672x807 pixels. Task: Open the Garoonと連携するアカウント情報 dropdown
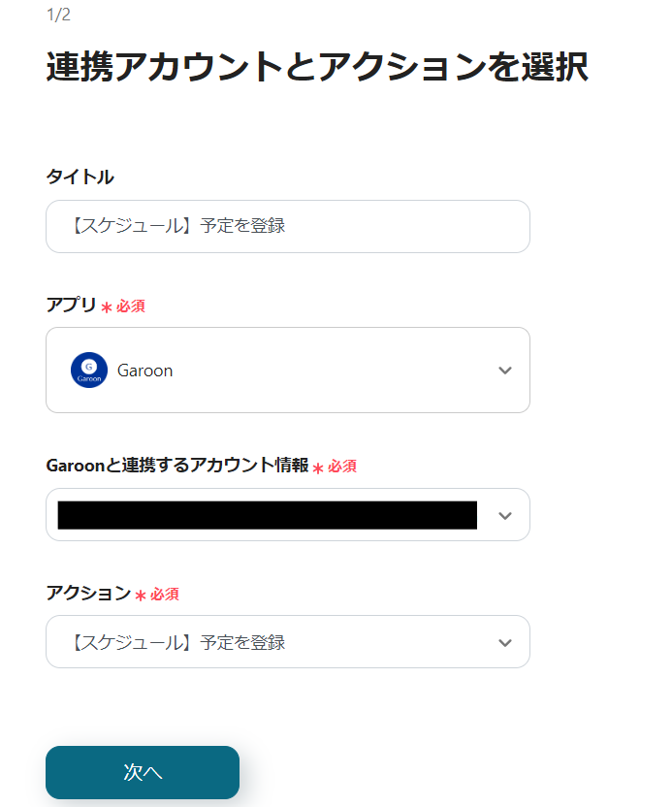point(288,514)
